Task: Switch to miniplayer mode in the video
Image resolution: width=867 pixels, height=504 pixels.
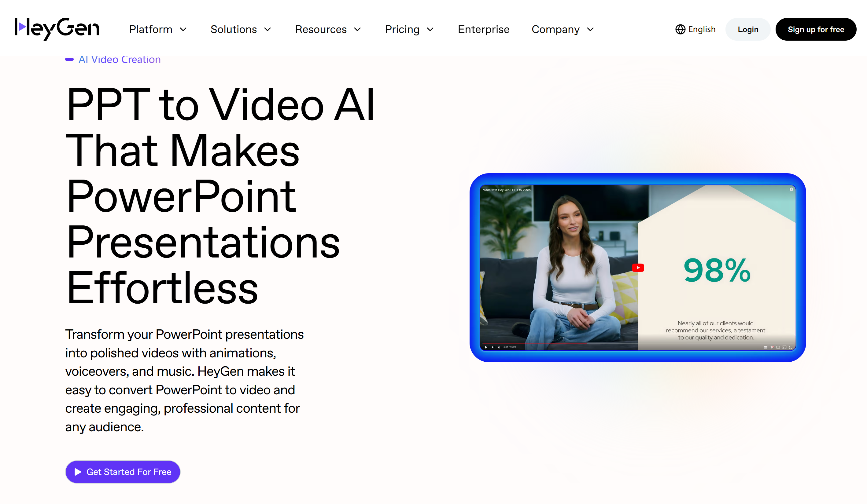Action: 778,348
